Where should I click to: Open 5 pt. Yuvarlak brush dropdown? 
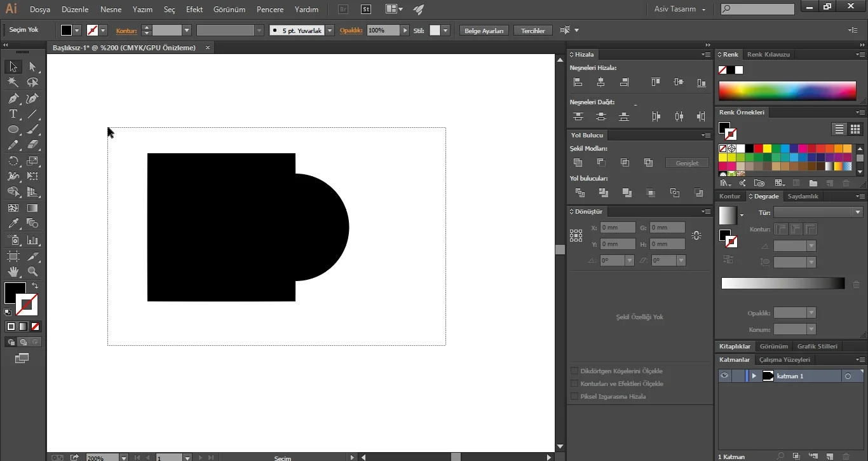click(330, 31)
